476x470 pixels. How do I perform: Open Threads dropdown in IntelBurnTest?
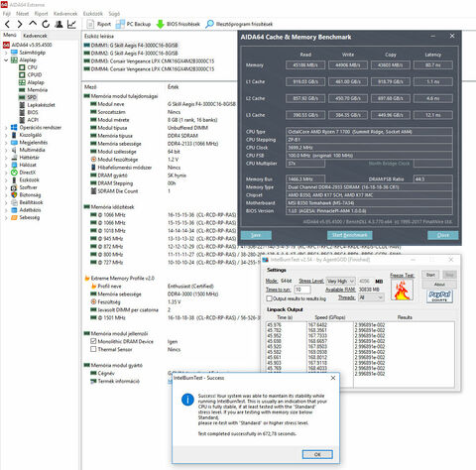[x=371, y=297]
